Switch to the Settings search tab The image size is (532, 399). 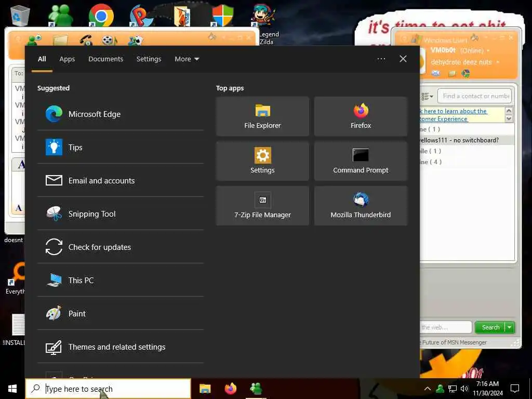tap(149, 59)
